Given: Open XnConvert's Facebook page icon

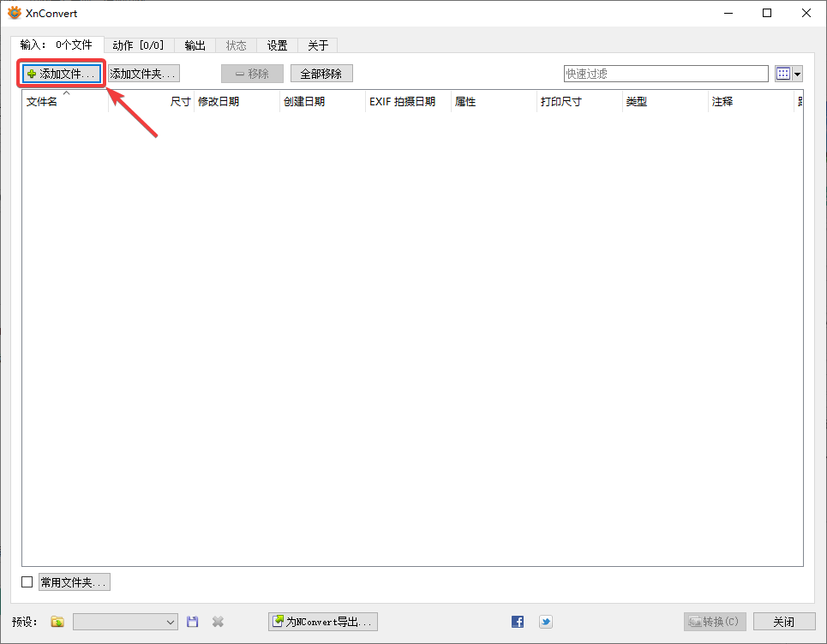Looking at the screenshot, I should tap(517, 622).
